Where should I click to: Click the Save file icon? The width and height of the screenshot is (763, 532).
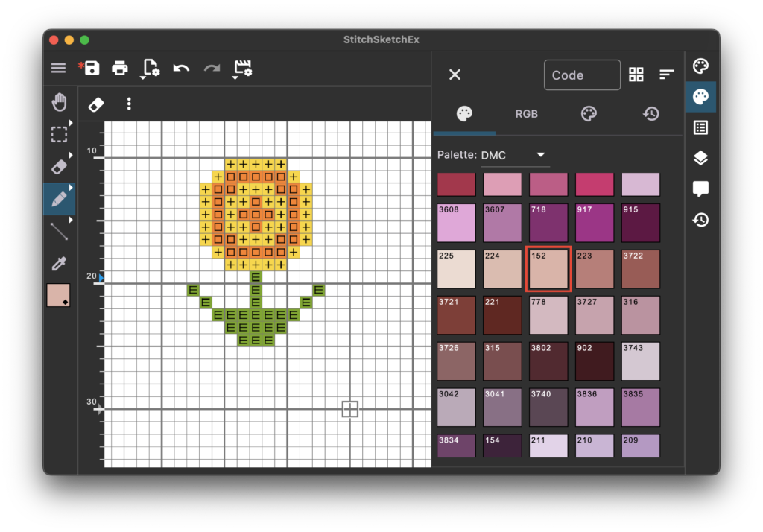[91, 69]
